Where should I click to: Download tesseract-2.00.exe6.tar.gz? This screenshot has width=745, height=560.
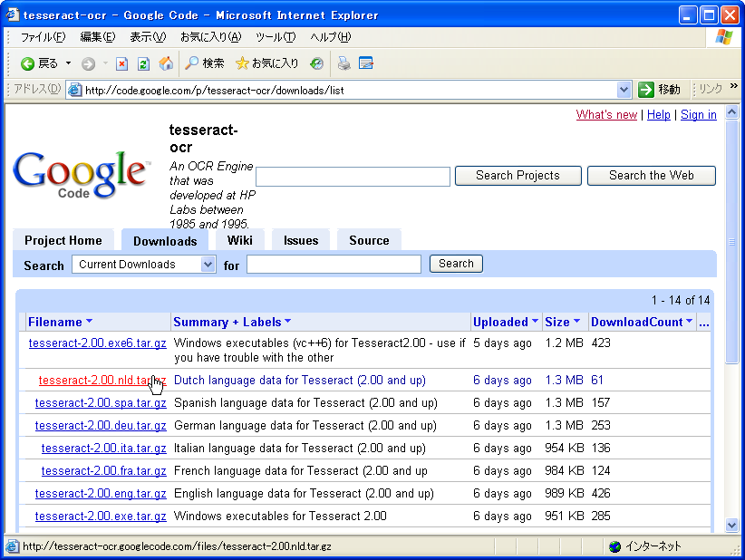(x=97, y=343)
